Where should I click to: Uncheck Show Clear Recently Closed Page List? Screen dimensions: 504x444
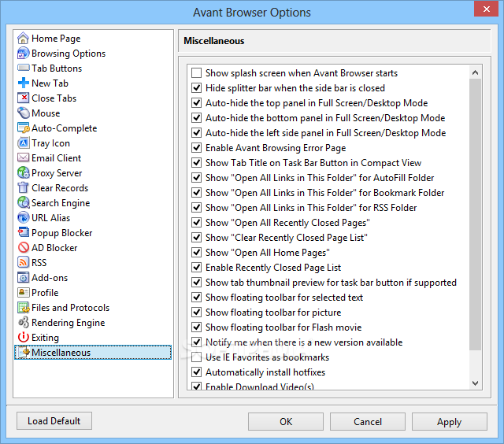click(x=196, y=238)
